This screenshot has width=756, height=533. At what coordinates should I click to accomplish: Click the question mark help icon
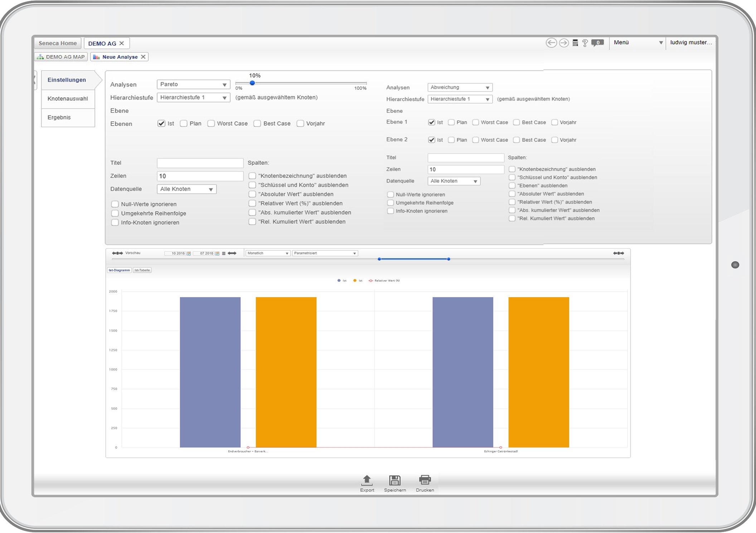click(585, 43)
